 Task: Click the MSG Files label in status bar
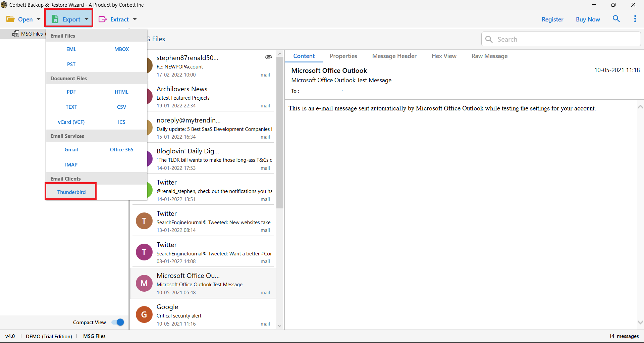coord(94,336)
